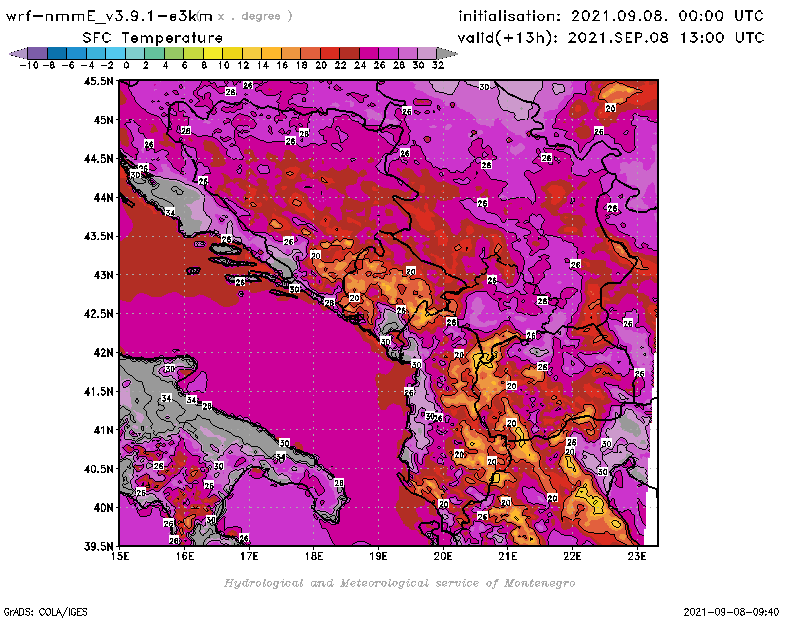The width and height of the screenshot is (800, 618).
Task: Click the '22E' longitude axis label
Action: point(572,556)
